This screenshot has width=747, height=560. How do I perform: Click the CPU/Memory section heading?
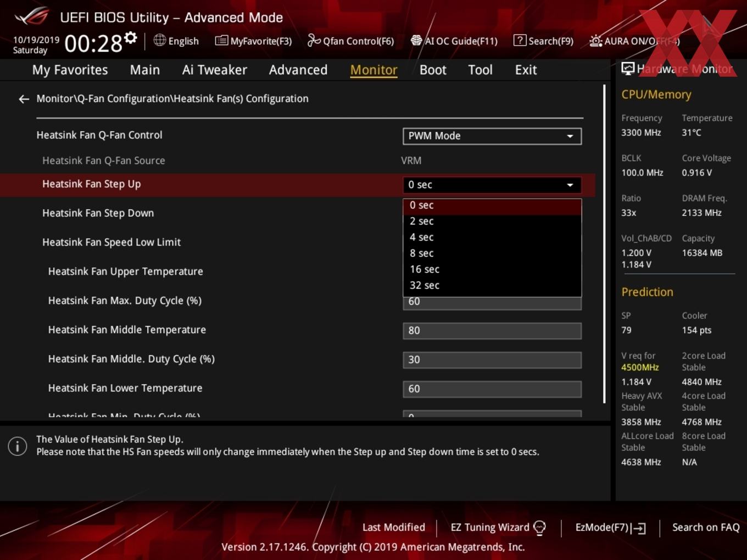(x=656, y=94)
